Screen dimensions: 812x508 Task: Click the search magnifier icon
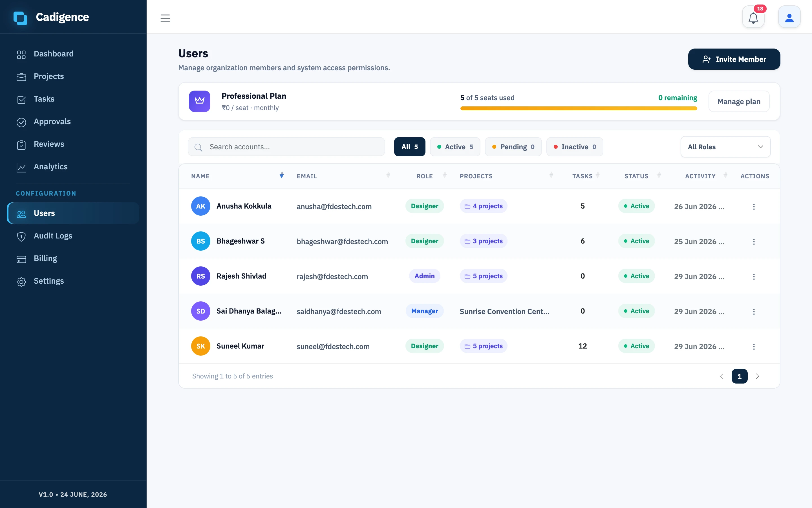coord(198,147)
